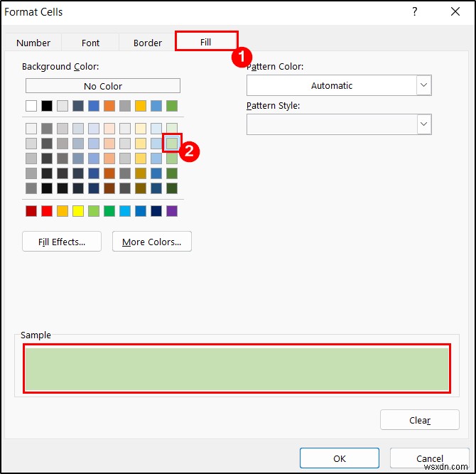The image size is (476, 474).
Task: Confirm with the OK button
Action: click(339, 458)
